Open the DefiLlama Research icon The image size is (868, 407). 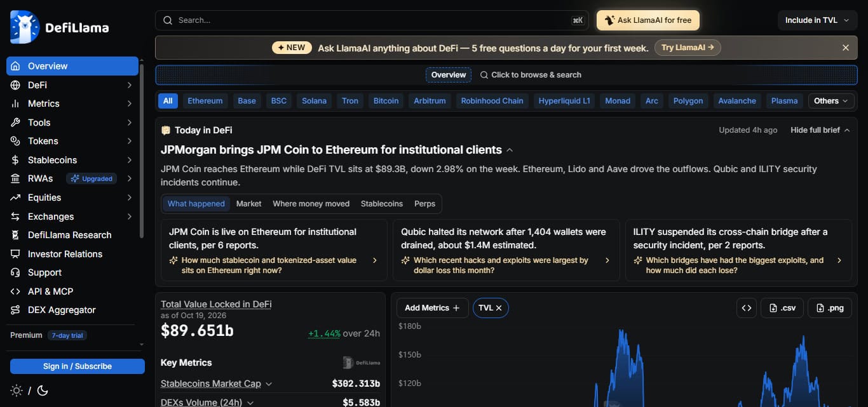(x=15, y=235)
